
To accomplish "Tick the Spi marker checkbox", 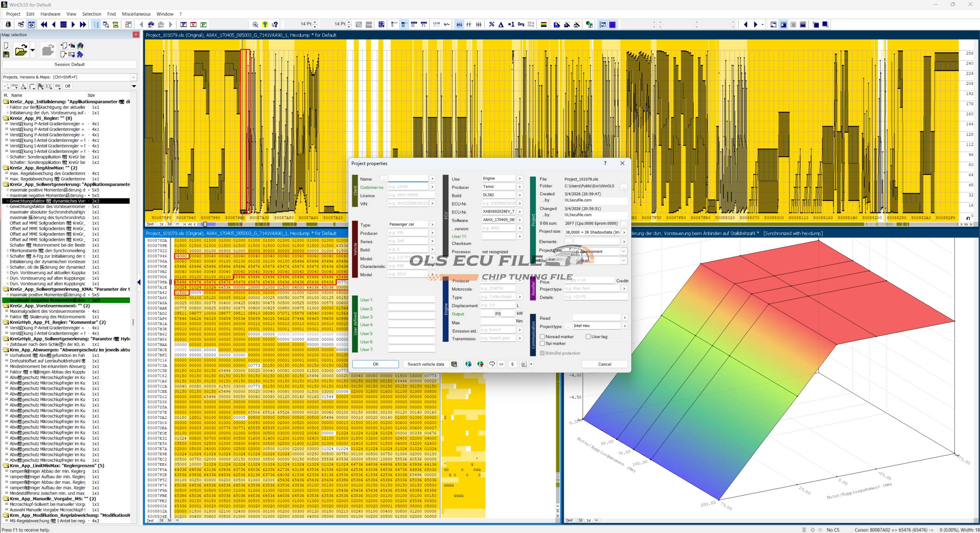I will [x=542, y=343].
